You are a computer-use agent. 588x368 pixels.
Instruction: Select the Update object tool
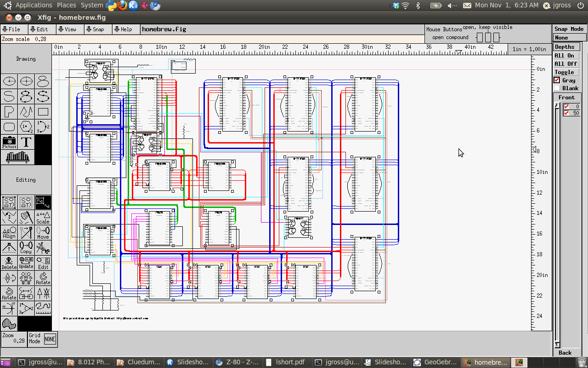click(26, 263)
